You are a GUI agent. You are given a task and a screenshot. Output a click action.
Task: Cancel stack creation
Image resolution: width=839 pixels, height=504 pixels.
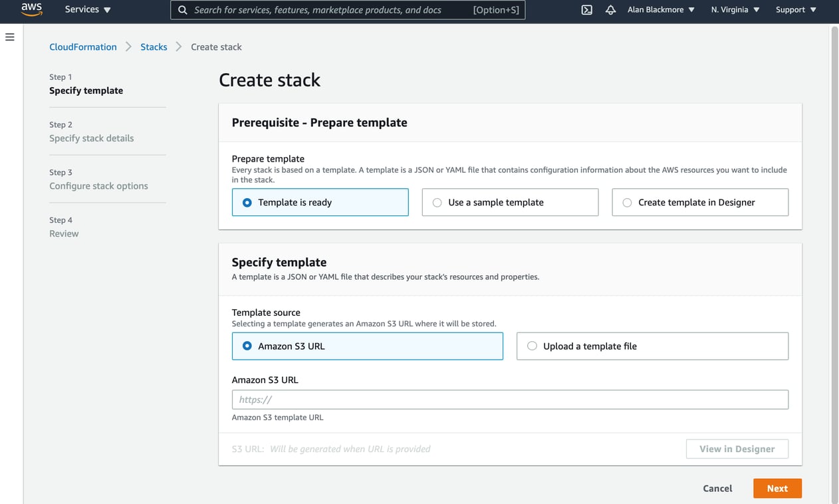click(x=717, y=488)
